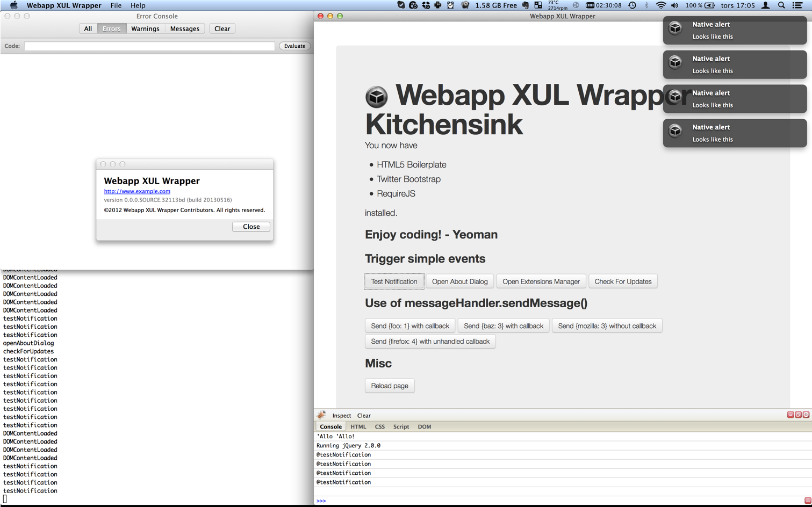This screenshot has width=812, height=507.
Task: Minimize the Firebug Lite panel
Action: [x=791, y=415]
